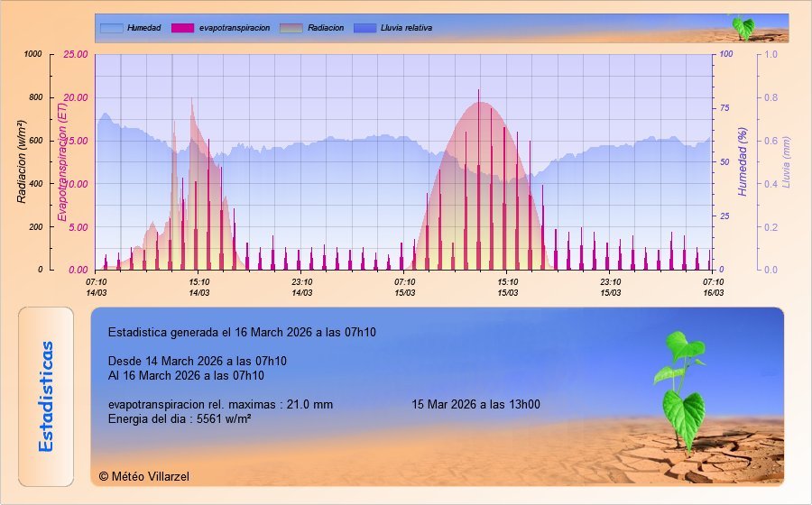Click the magenta evapotranspiracion legend swatch
This screenshot has height=505, width=812.
[183, 28]
